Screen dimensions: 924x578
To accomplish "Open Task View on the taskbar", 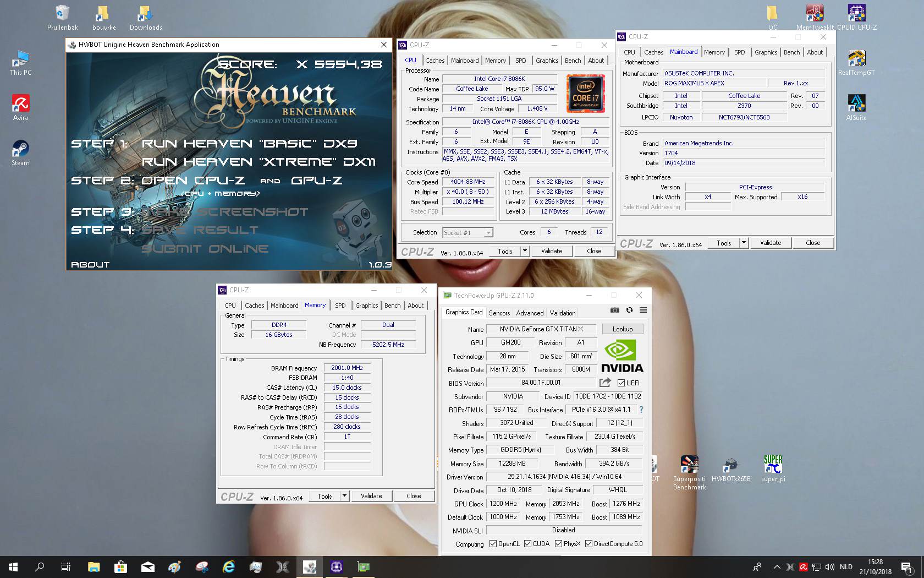I will click(66, 567).
